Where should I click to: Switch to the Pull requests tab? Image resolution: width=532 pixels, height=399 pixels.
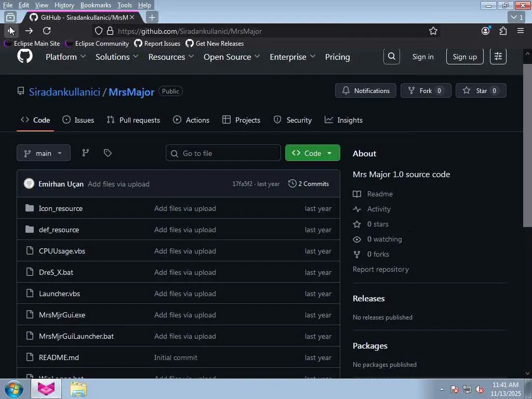point(134,120)
